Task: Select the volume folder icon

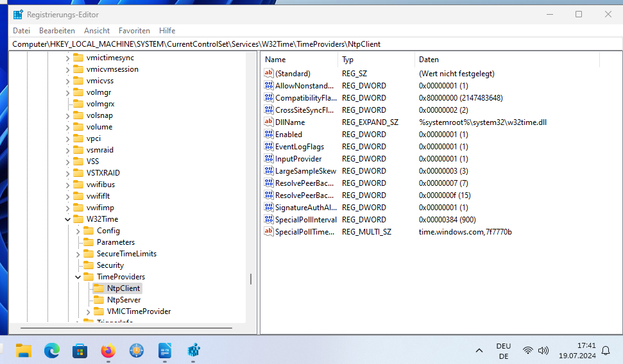Action: (78, 127)
